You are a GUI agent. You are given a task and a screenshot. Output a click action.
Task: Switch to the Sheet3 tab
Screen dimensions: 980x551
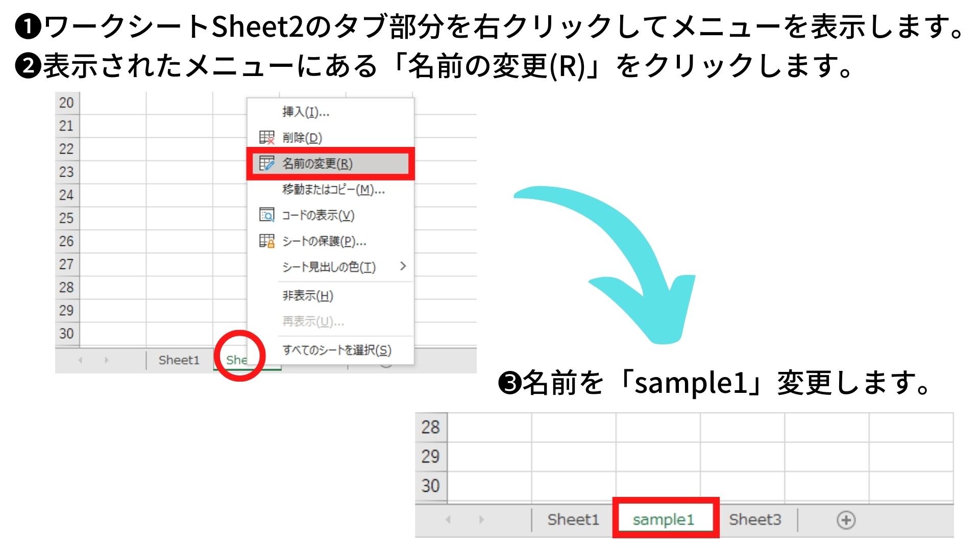755,519
